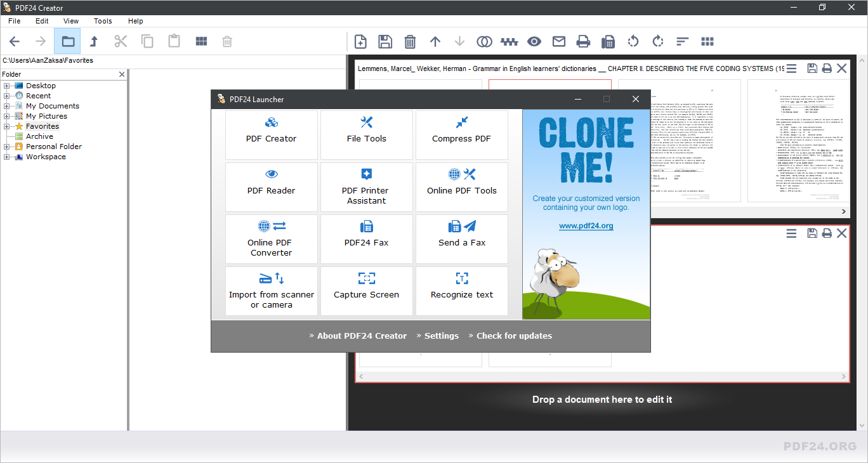The width and height of the screenshot is (868, 463).
Task: Open PDF24 Fax tile
Action: click(367, 239)
